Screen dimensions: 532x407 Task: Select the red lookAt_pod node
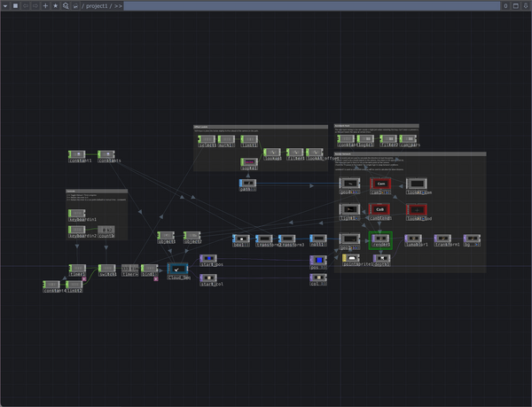point(417,209)
